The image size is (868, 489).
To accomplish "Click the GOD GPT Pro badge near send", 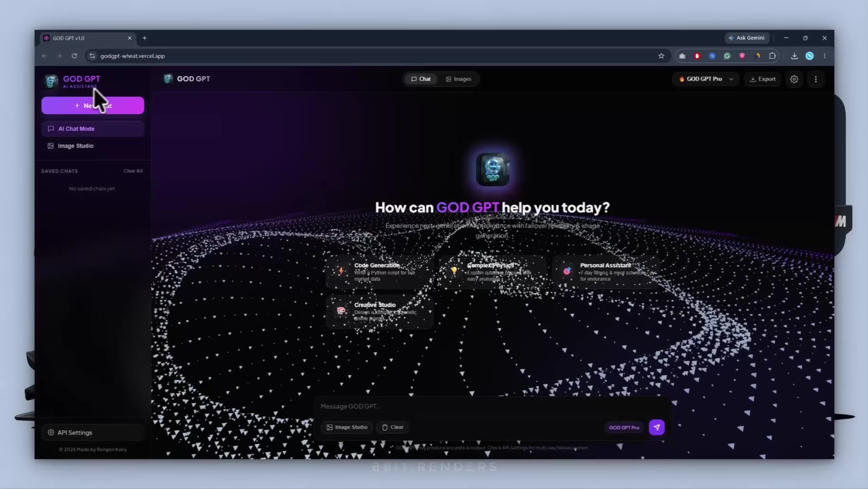I will (624, 428).
